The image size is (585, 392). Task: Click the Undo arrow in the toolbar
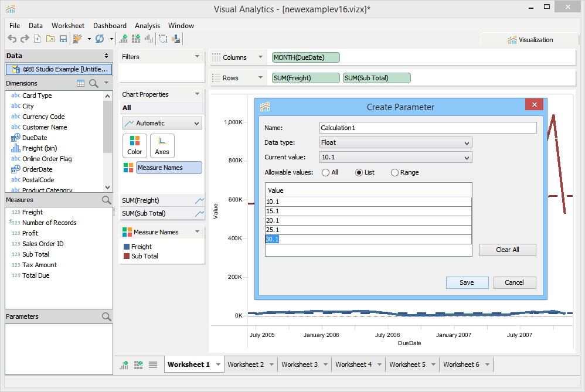(12, 39)
